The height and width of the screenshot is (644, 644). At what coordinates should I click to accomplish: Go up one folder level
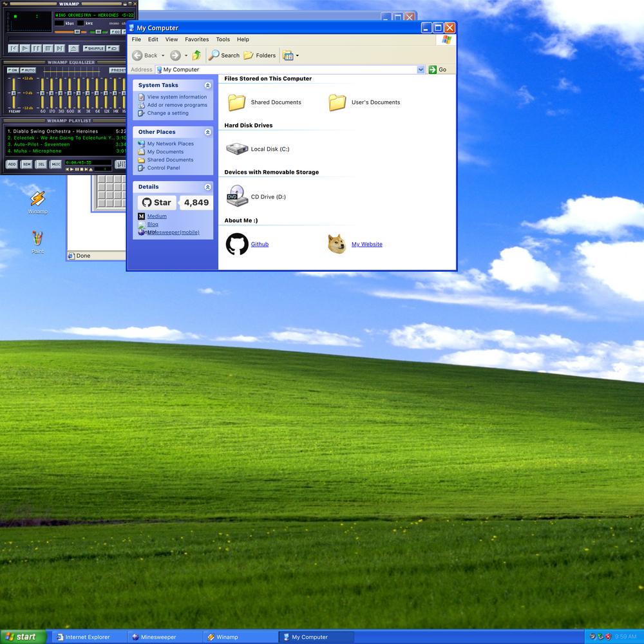(196, 55)
